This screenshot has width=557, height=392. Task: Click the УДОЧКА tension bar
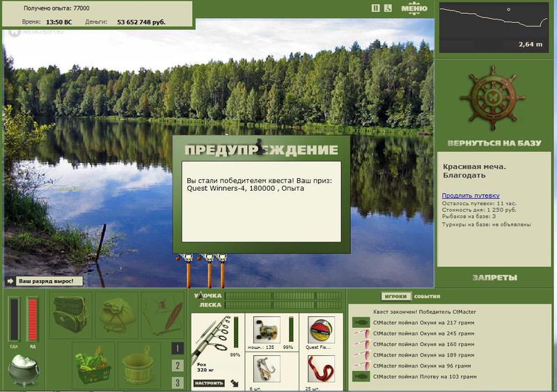tap(283, 296)
